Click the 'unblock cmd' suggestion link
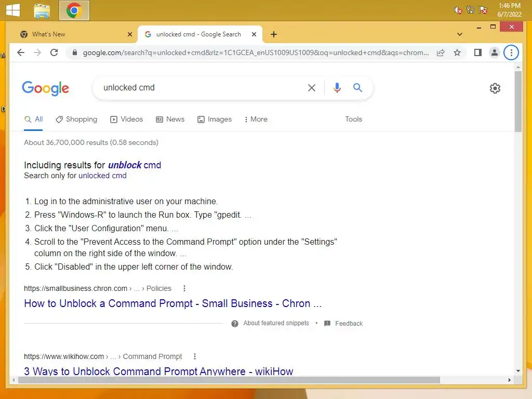The height and width of the screenshot is (399, 532). 135,165
